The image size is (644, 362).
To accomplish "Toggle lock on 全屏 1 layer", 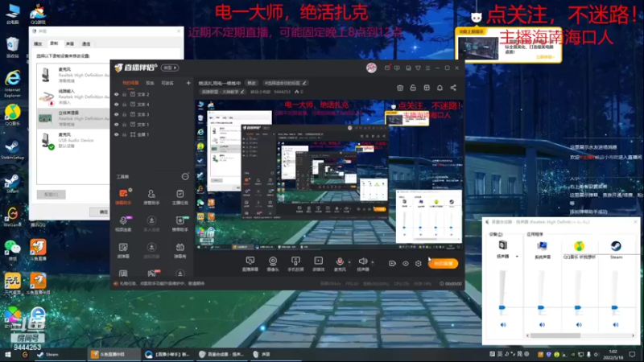I will point(125,134).
